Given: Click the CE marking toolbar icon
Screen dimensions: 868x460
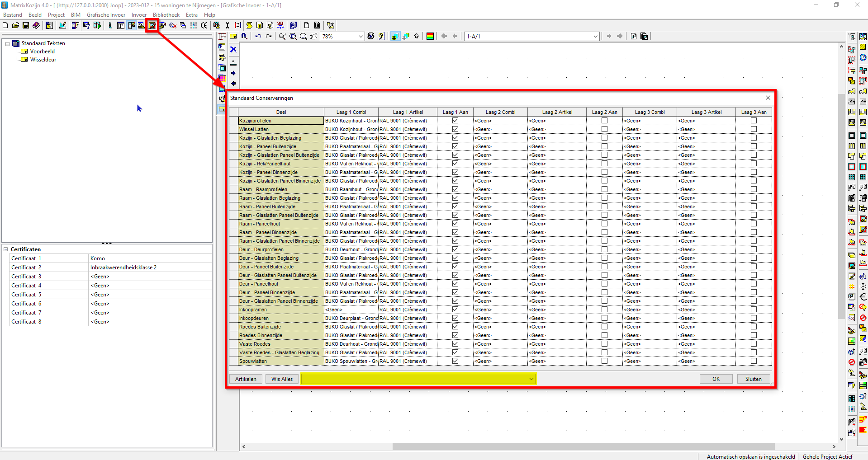Looking at the screenshot, I should point(204,25).
